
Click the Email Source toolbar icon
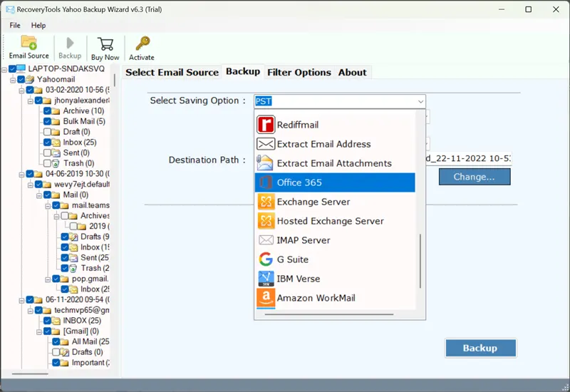coord(28,47)
